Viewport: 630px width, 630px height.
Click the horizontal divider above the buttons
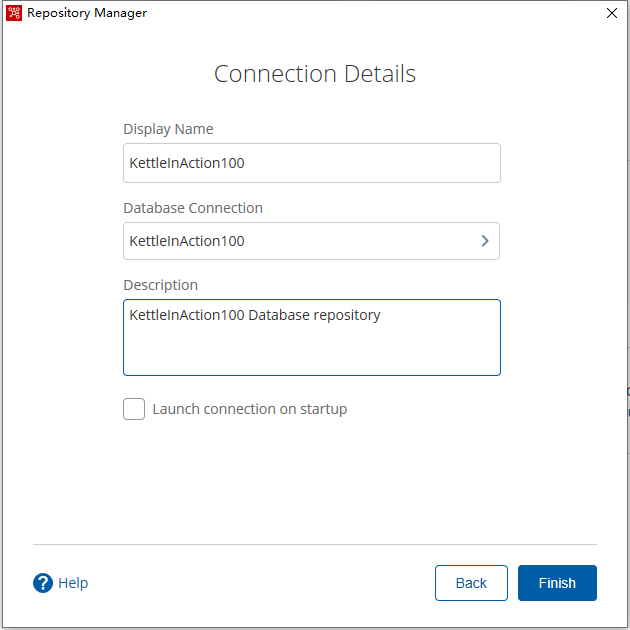[315, 544]
